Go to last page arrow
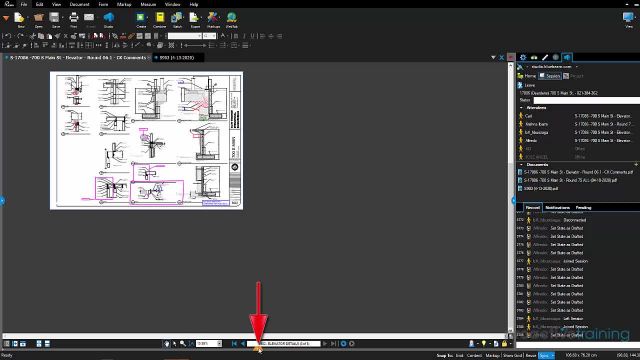This screenshot has height=360, width=640. (x=334, y=344)
